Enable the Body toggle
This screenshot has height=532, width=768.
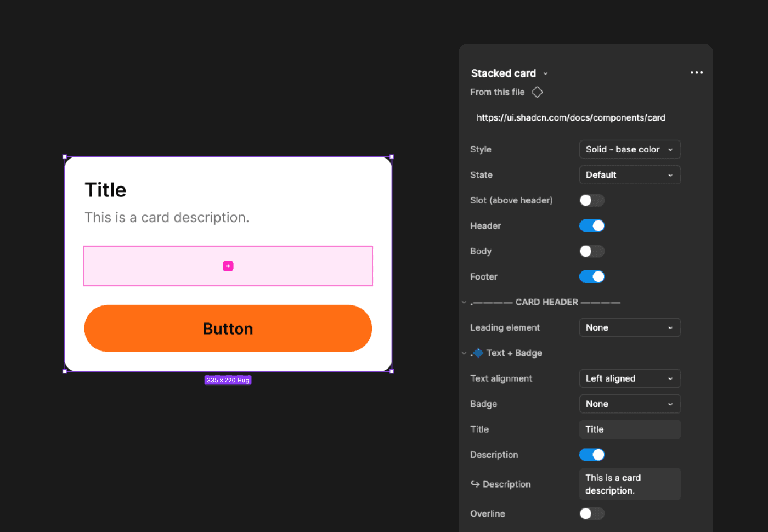coord(592,251)
